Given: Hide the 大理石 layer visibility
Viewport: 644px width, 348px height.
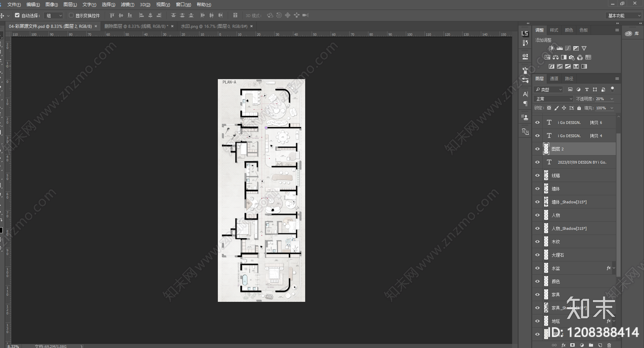Looking at the screenshot, I should 537,255.
